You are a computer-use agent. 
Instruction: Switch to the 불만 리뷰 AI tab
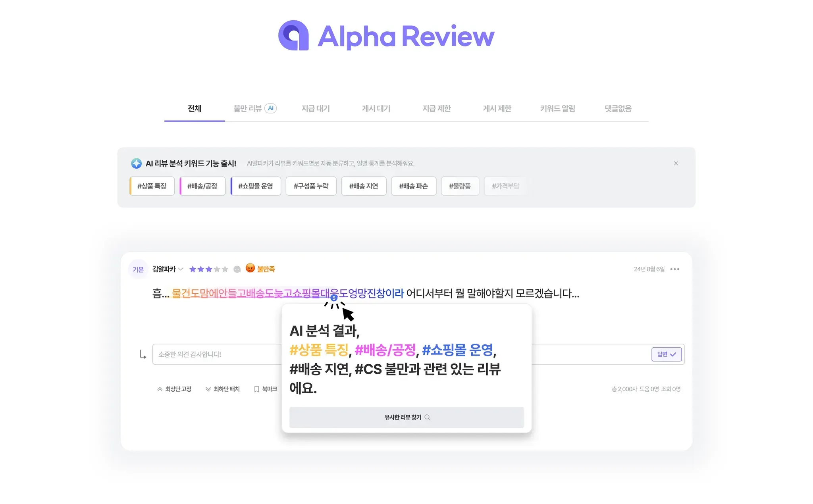pos(254,108)
